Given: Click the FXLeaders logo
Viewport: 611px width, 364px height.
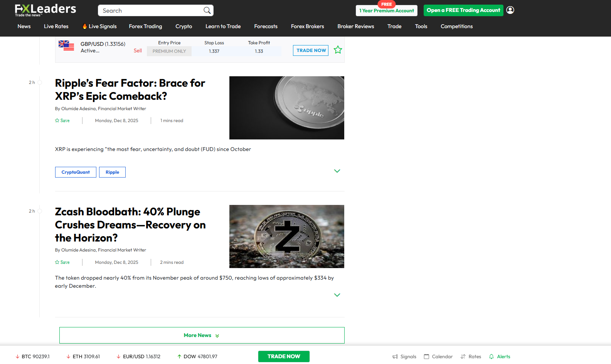Looking at the screenshot, I should [45, 10].
